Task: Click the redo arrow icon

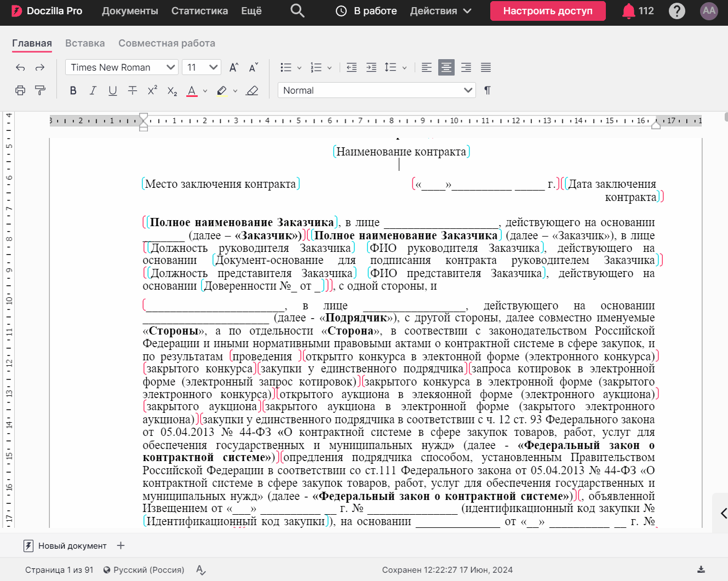Action: click(x=40, y=67)
